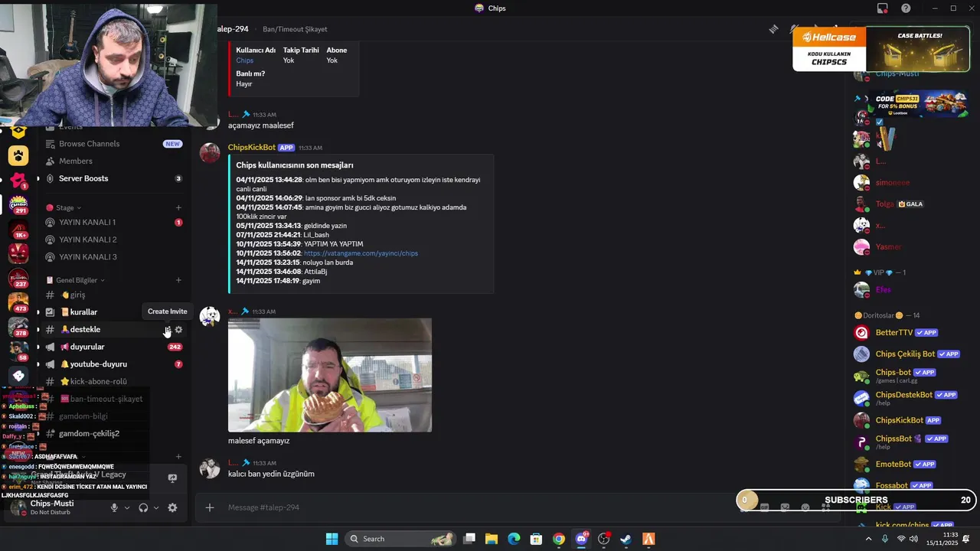Open Browse Channels
980x551 pixels.
pyautogui.click(x=89, y=144)
